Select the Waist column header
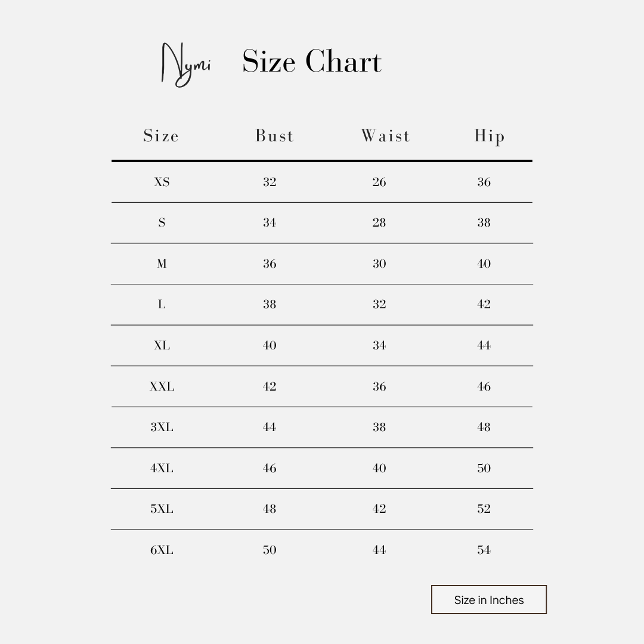 (x=385, y=136)
